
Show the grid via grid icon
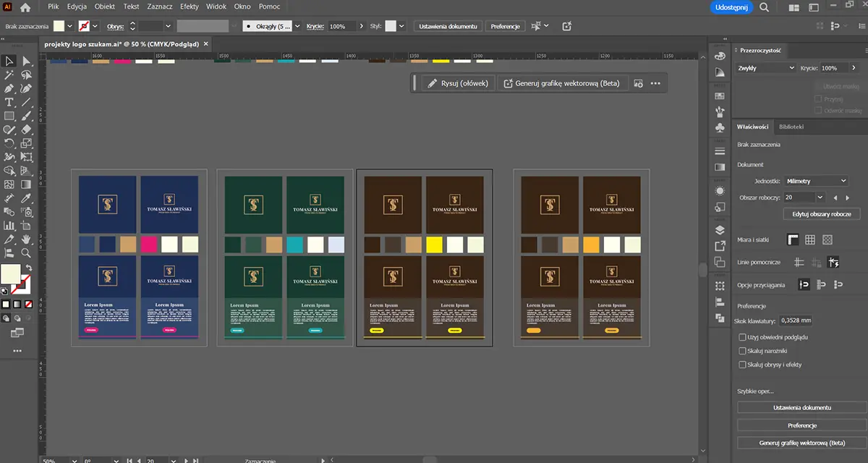pyautogui.click(x=810, y=239)
